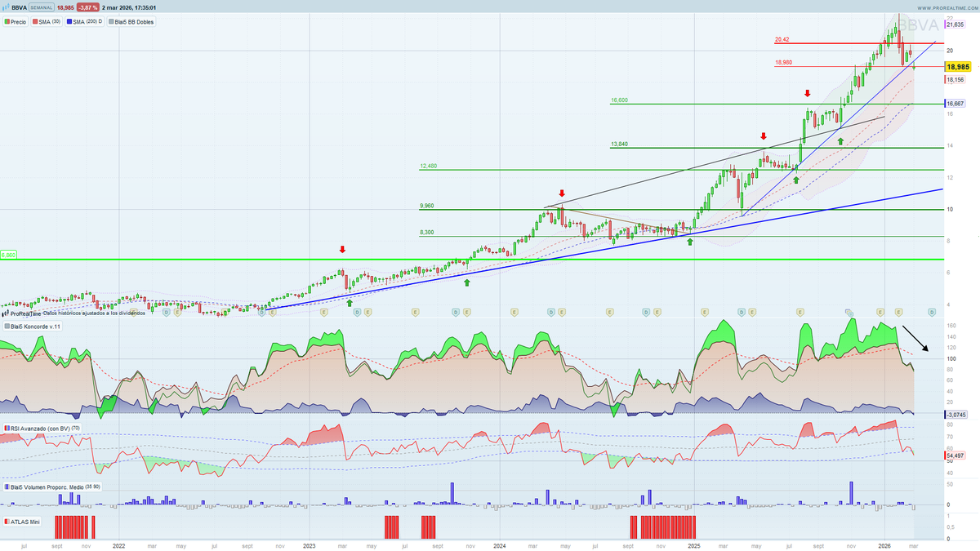The height and width of the screenshot is (551, 980).
Task: Click the chart-style bars icon beside BBVA
Action: [6, 7]
